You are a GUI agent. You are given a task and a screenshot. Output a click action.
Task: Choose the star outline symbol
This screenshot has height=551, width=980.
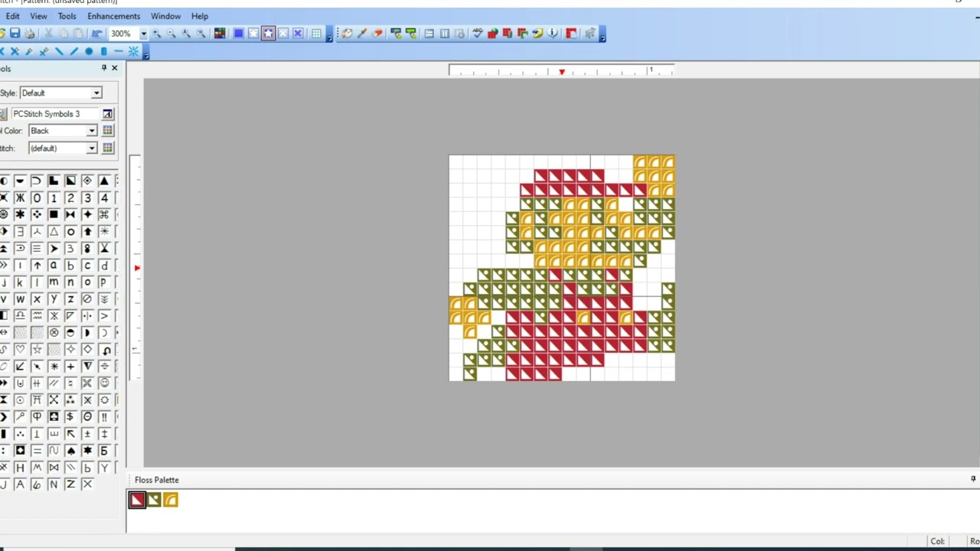click(x=37, y=349)
